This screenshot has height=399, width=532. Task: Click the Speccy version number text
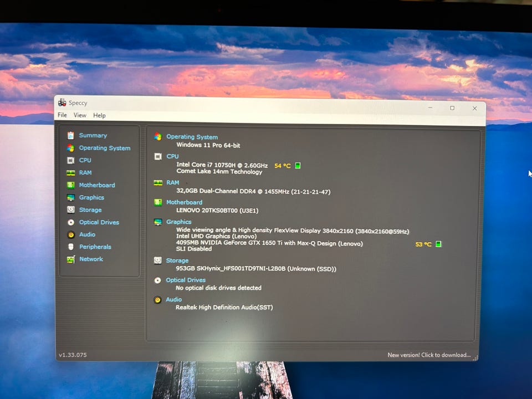point(73,355)
